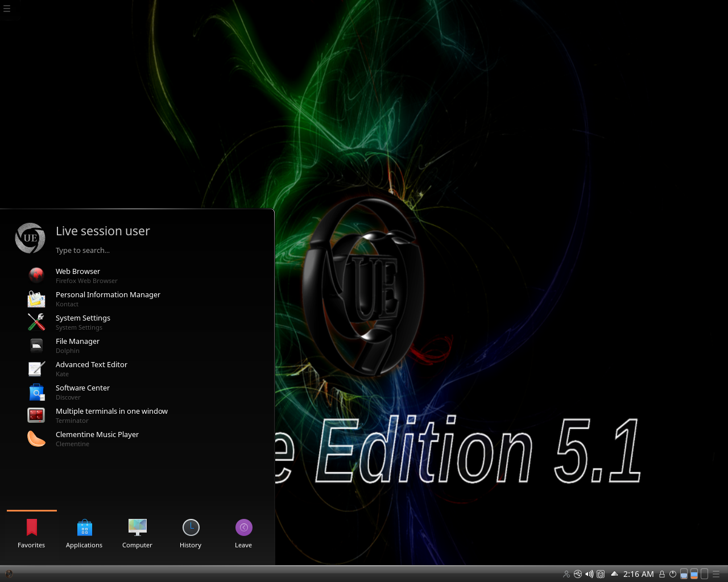Screen dimensions: 728x582
Task: Click the lock screen icon in panel
Action: click(x=662, y=574)
